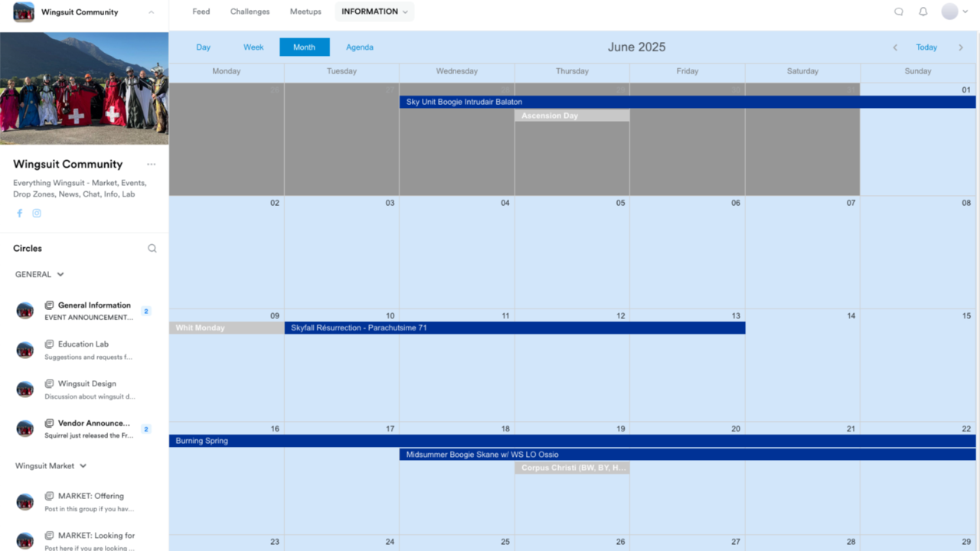Screen dimensions: 980x551
Task: Open Midsummer Boogie Skane event
Action: [x=688, y=455]
